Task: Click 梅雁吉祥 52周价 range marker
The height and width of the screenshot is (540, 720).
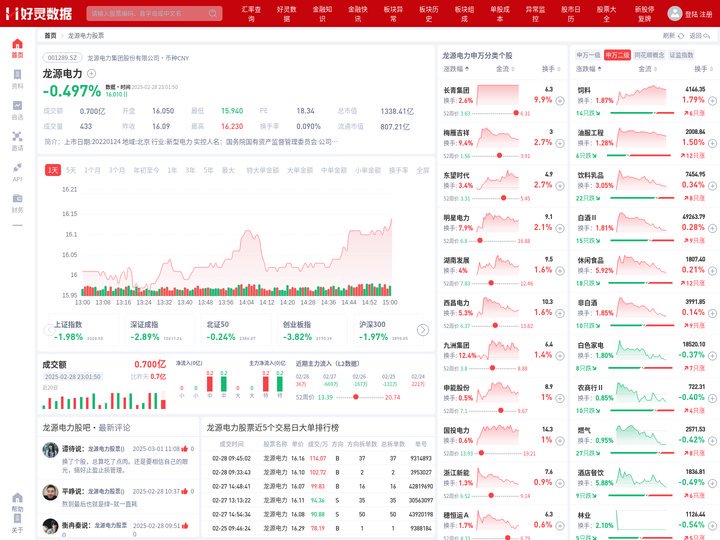Action: (499, 156)
